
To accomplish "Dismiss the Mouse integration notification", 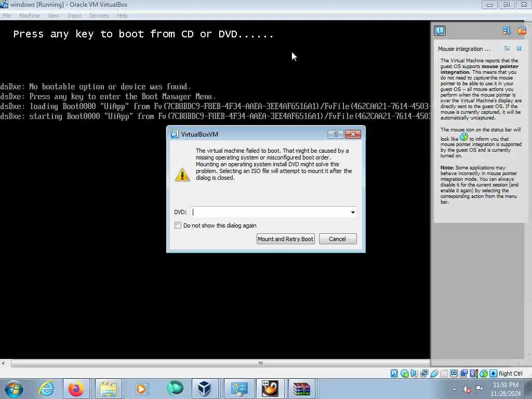I will click(x=519, y=48).
